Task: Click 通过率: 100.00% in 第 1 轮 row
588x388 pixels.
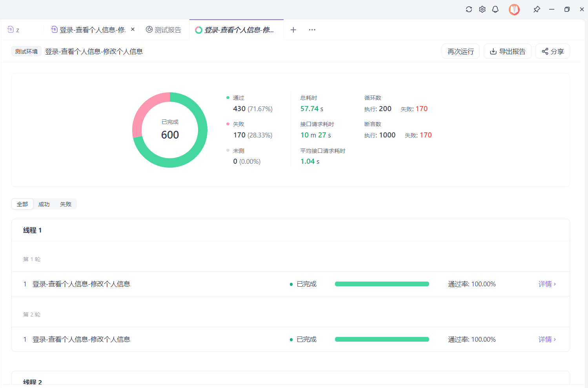Action: tap(472, 284)
